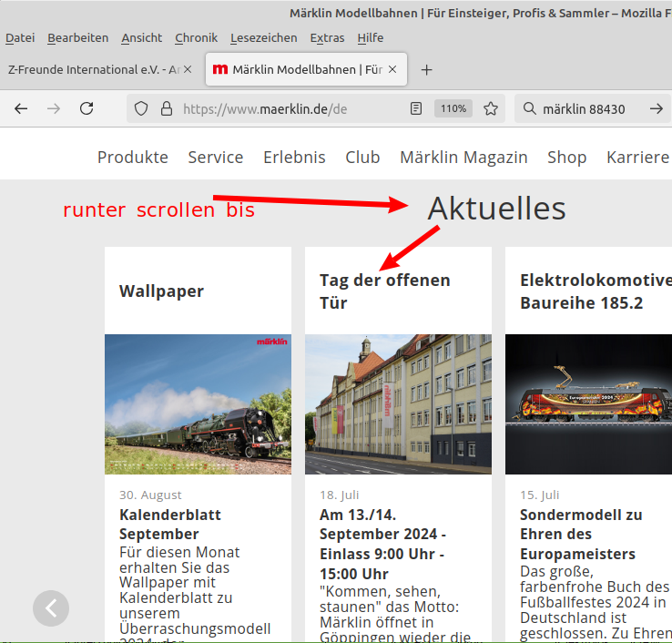Click the 110% zoom level indicator
The width and height of the screenshot is (672, 643).
(x=453, y=108)
